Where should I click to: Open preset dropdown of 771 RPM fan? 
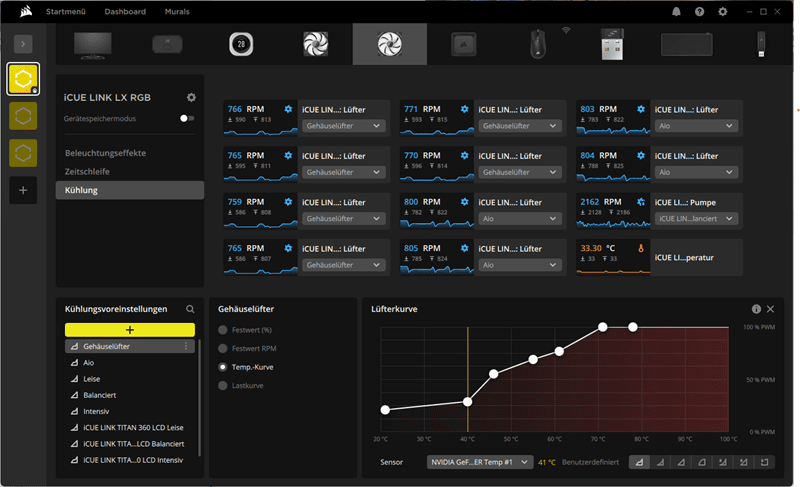pyautogui.click(x=520, y=126)
